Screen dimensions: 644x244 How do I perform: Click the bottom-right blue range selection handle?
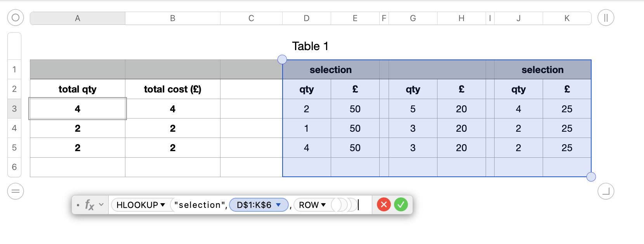591,177
